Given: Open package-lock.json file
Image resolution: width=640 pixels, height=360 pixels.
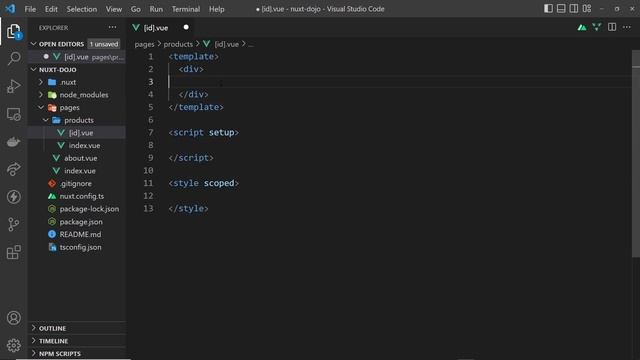Looking at the screenshot, I should (x=77, y=209).
